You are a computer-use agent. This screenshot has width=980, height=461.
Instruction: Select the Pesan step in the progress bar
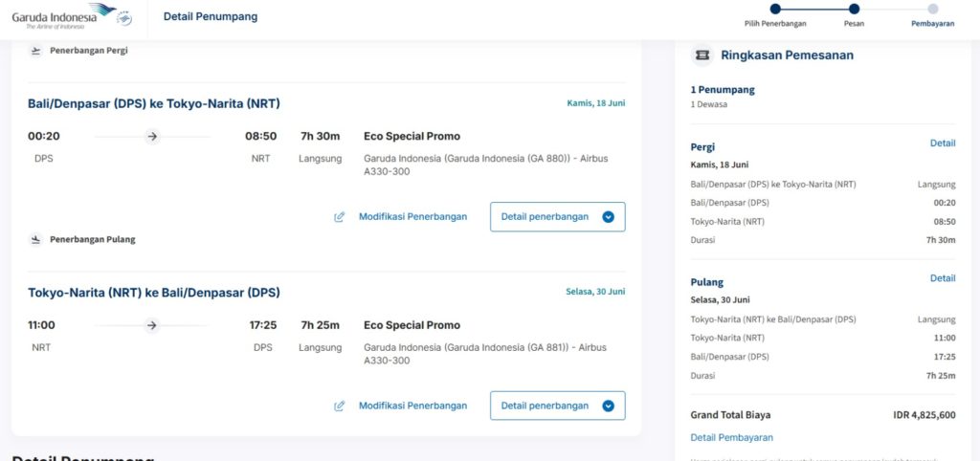point(854,10)
